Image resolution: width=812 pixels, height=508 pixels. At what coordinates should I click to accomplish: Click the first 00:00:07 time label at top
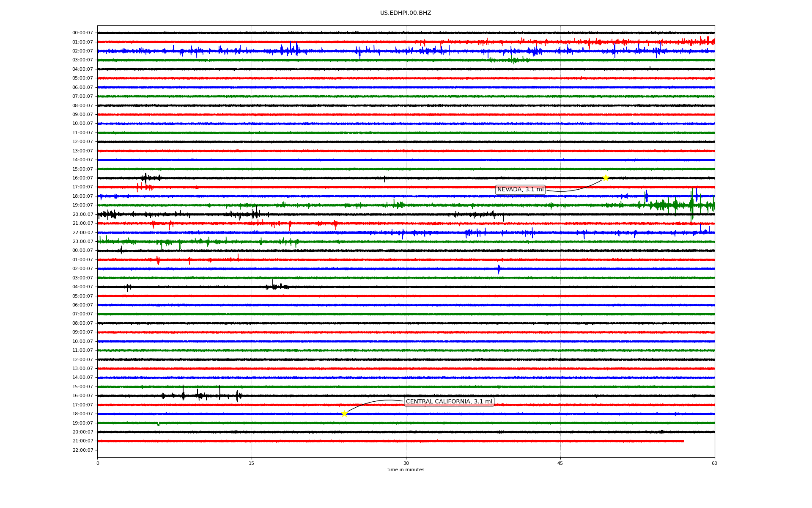click(82, 33)
